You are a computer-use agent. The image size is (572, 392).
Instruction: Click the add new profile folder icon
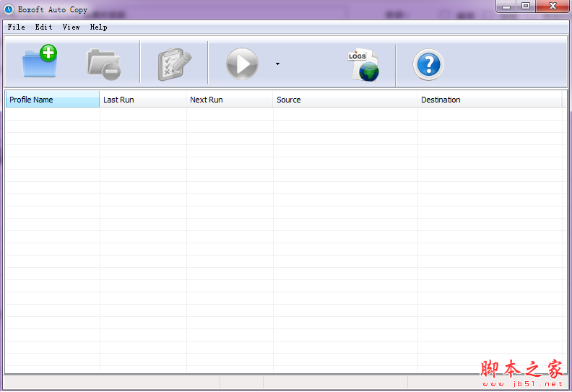click(x=40, y=63)
